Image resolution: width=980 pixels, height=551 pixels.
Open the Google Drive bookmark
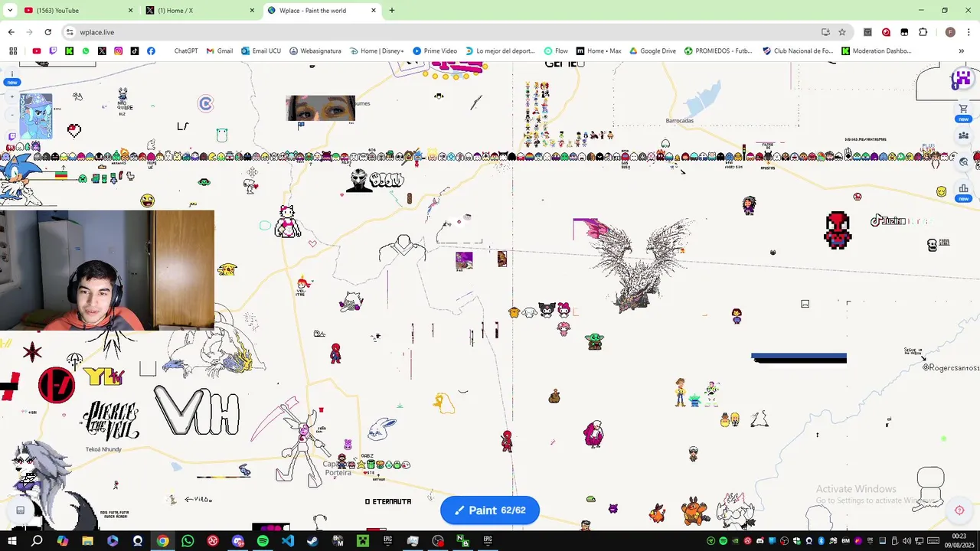pos(652,51)
